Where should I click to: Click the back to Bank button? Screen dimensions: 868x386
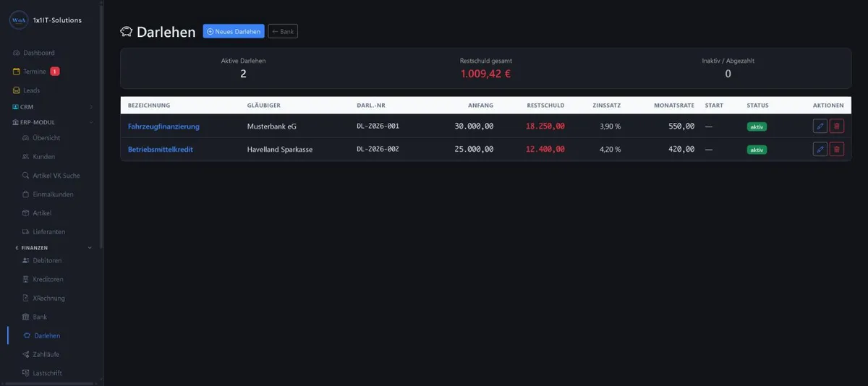tap(283, 31)
